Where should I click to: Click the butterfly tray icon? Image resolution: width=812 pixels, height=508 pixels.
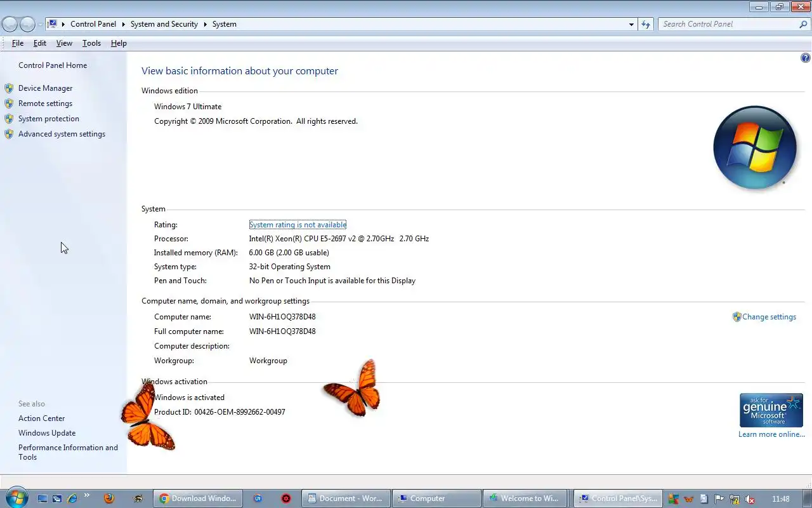[x=688, y=499]
